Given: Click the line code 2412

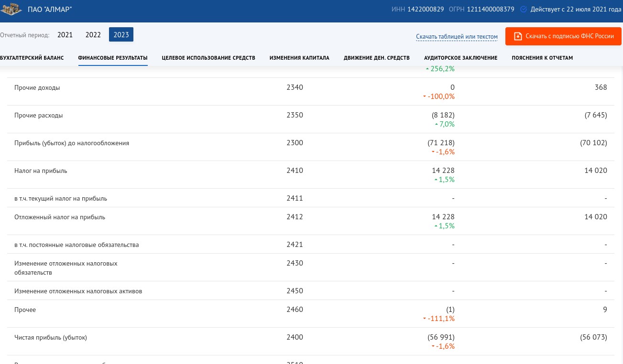Looking at the screenshot, I should click(x=295, y=217).
